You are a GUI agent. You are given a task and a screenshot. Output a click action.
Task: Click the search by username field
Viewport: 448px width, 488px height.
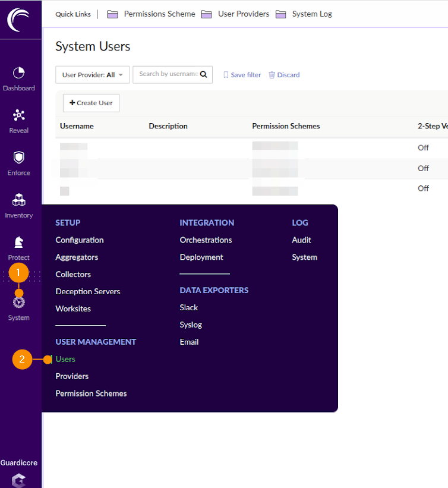pyautogui.click(x=168, y=74)
